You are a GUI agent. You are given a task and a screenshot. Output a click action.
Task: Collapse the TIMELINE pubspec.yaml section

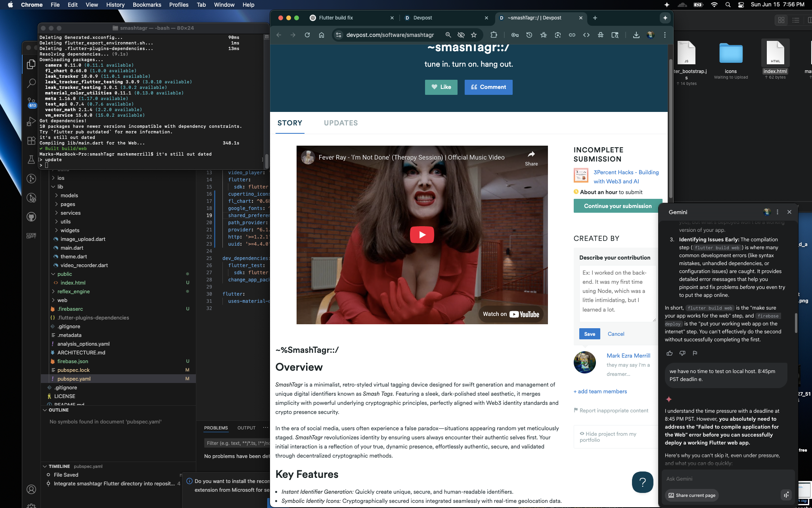(59, 466)
